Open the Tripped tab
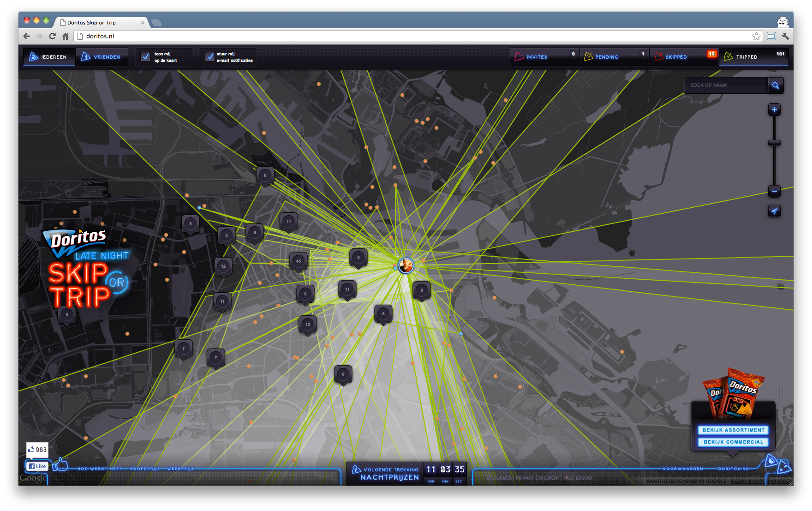Image resolution: width=812 pixels, height=511 pixels. point(754,57)
